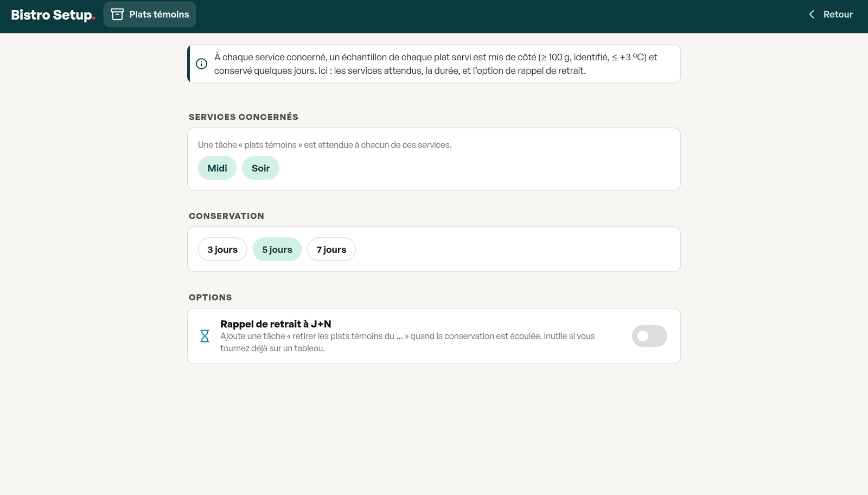Click the SERVICES CONCERNÉS heading

click(x=244, y=117)
